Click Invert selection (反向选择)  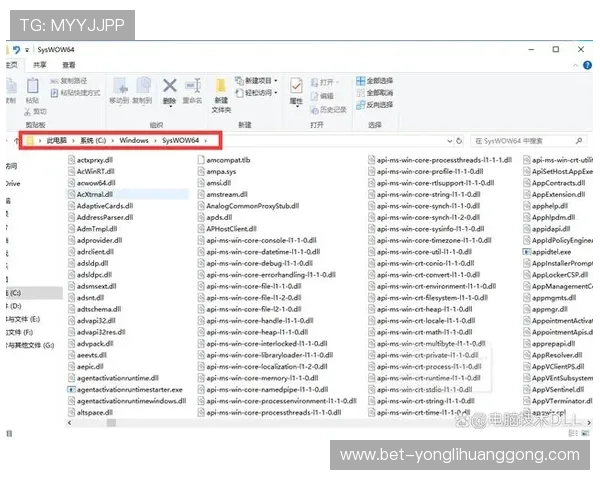pos(374,104)
